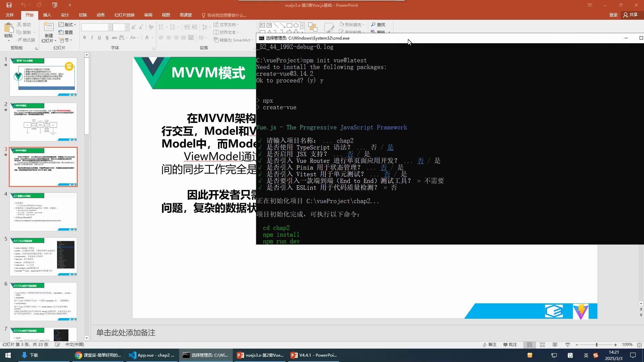Click the Save icon in title bar
This screenshot has width=644, height=362.
[x=9, y=5]
